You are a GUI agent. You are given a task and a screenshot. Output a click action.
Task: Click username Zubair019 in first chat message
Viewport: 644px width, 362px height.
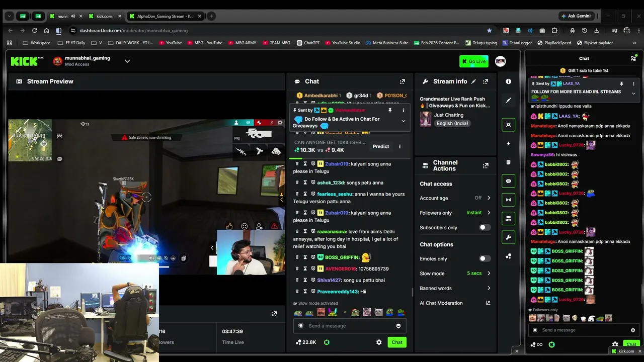337,164
